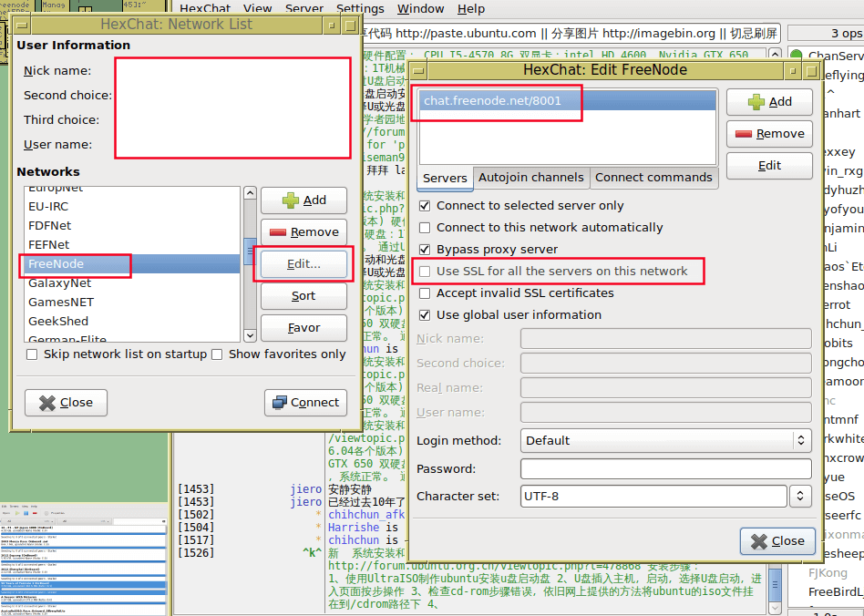Click nick chihchun_afk in chat log
The width and height of the screenshot is (864, 616).
[x=366, y=515]
